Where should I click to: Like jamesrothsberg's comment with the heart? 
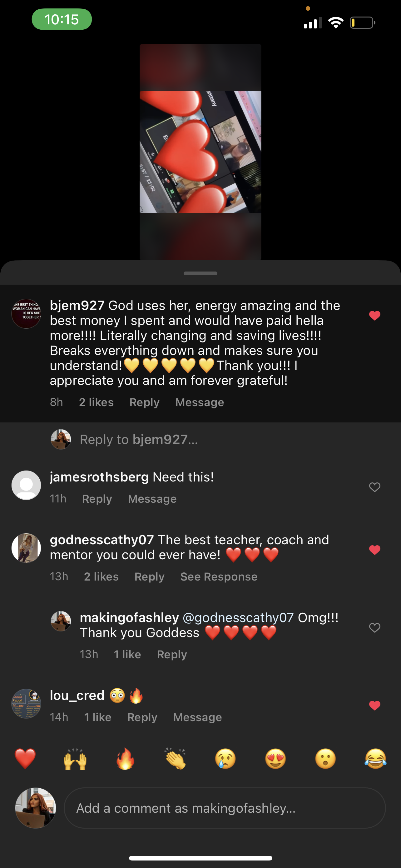(374, 487)
